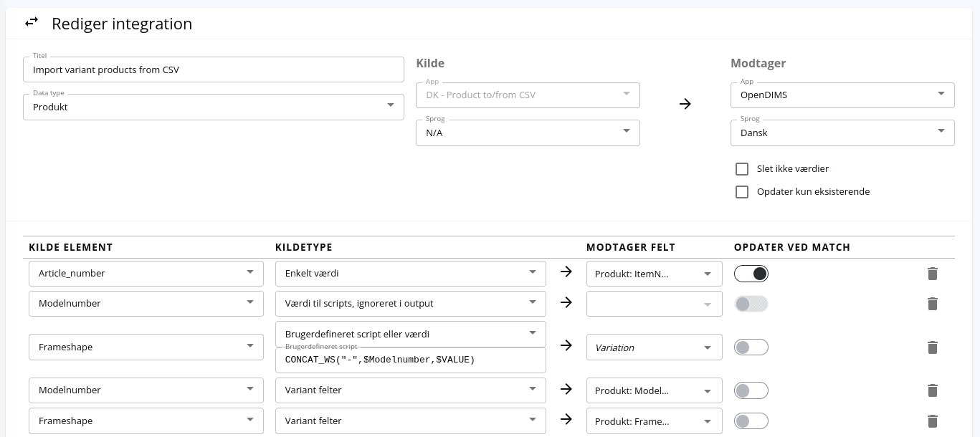Image resolution: width=980 pixels, height=437 pixels.
Task: Open the Variant felter dropdown in Produkt: Model row
Action: [411, 390]
